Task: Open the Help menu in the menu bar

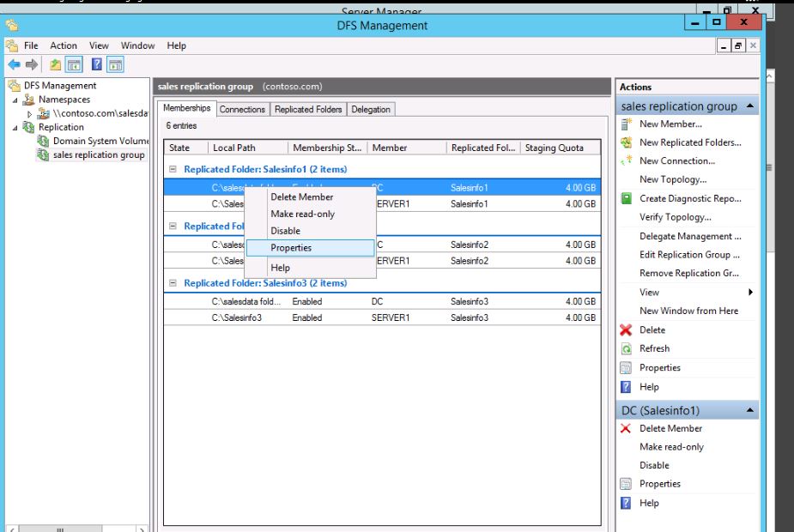Action: point(176,45)
